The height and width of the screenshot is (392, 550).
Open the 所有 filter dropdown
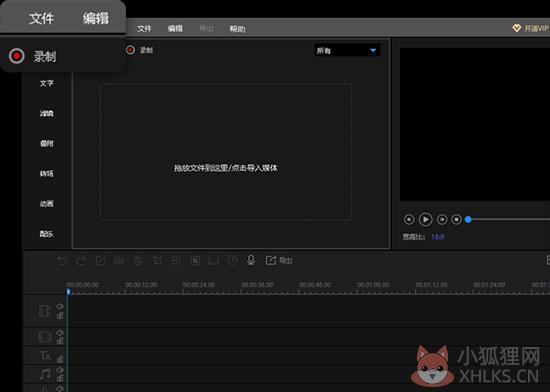coord(346,51)
